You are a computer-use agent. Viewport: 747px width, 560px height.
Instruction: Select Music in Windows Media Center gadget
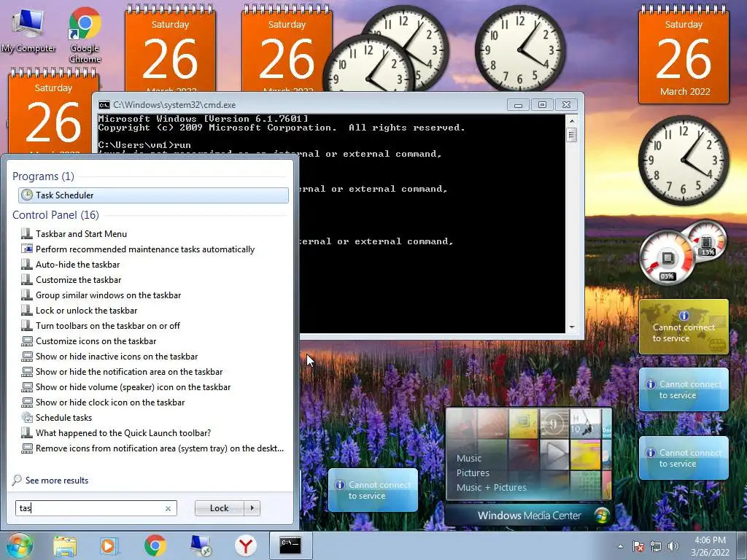pos(469,458)
